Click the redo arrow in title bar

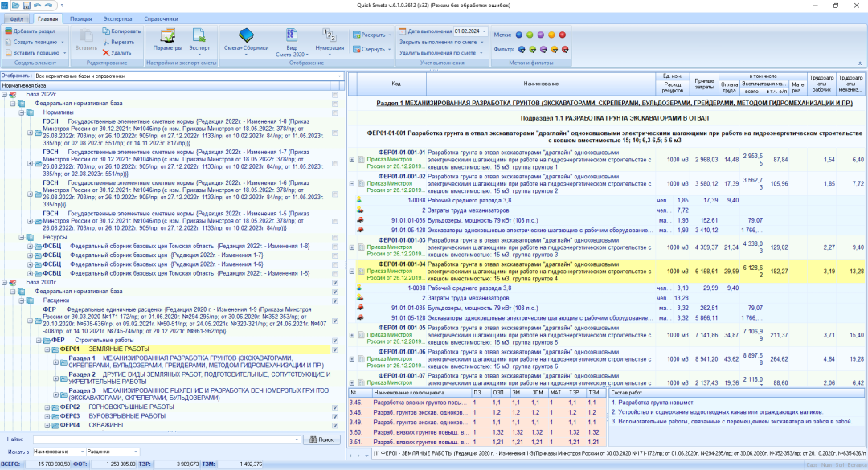click(x=49, y=6)
